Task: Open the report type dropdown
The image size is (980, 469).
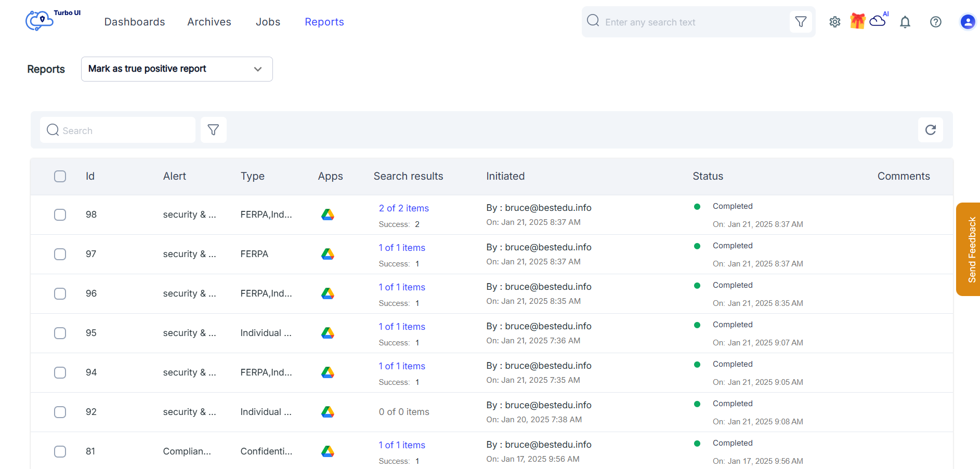Action: (x=177, y=69)
